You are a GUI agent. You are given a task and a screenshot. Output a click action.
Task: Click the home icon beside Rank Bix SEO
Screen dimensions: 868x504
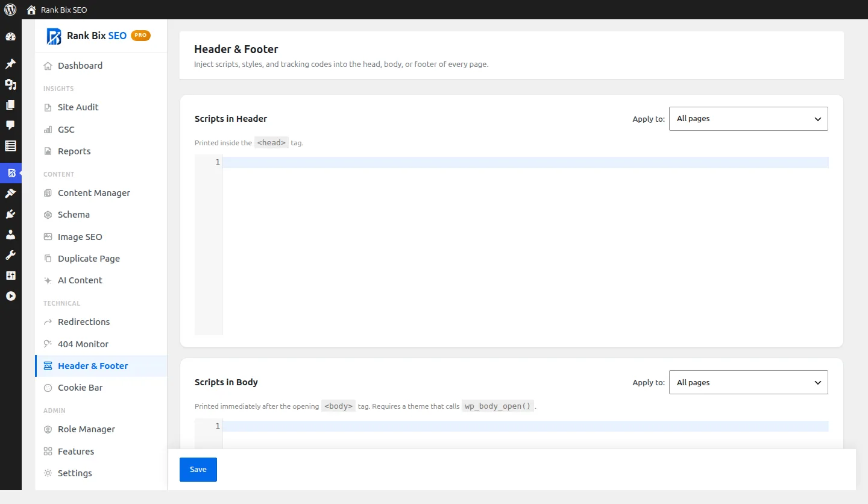coord(31,10)
